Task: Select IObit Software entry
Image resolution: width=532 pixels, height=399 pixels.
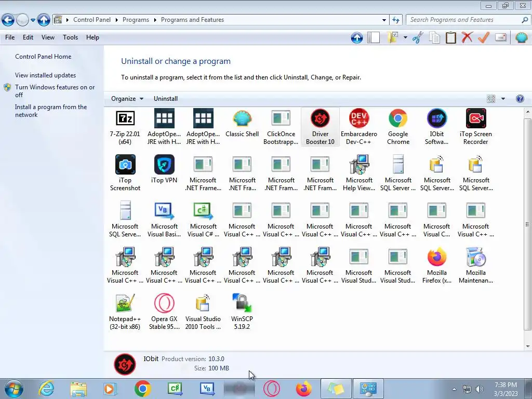Action: click(x=436, y=127)
